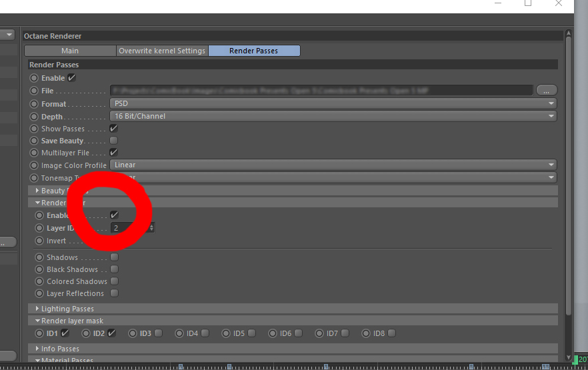Click the animation dot beside Depth
This screenshot has width=588, height=370.
coord(34,117)
